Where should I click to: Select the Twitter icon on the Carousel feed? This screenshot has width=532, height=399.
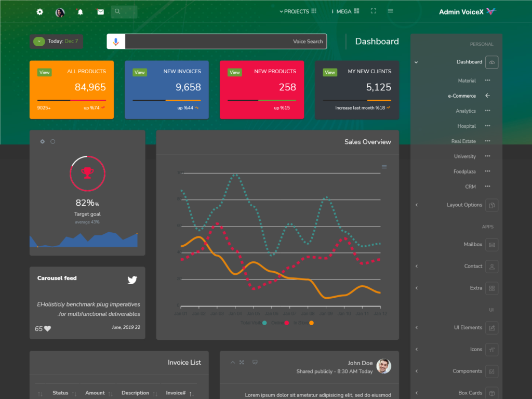[132, 280]
